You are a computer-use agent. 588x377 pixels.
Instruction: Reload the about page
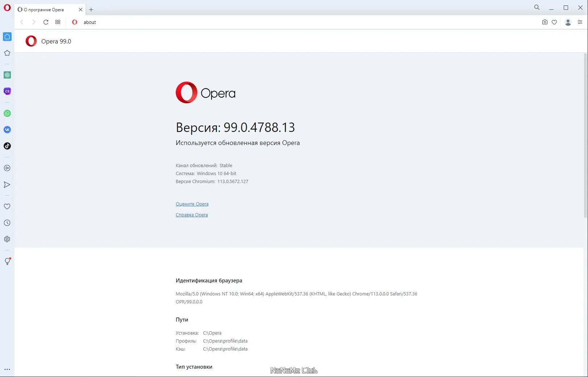[x=46, y=22]
